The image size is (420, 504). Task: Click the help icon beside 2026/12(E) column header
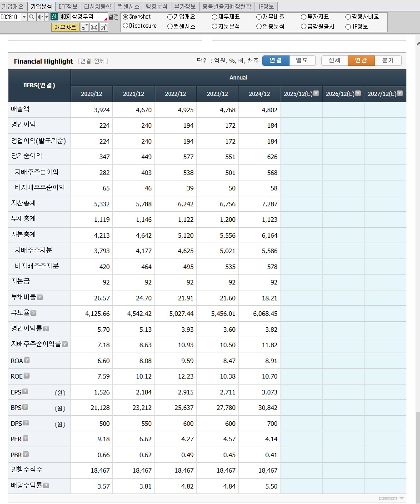(358, 94)
